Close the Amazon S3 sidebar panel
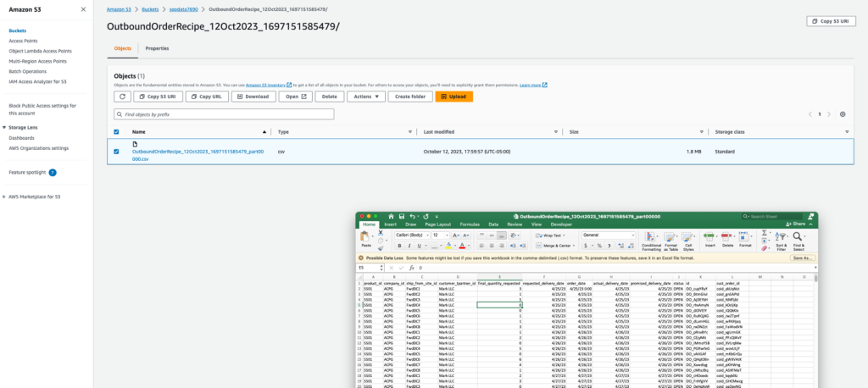Image resolution: width=868 pixels, height=388 pixels. pyautogui.click(x=82, y=9)
